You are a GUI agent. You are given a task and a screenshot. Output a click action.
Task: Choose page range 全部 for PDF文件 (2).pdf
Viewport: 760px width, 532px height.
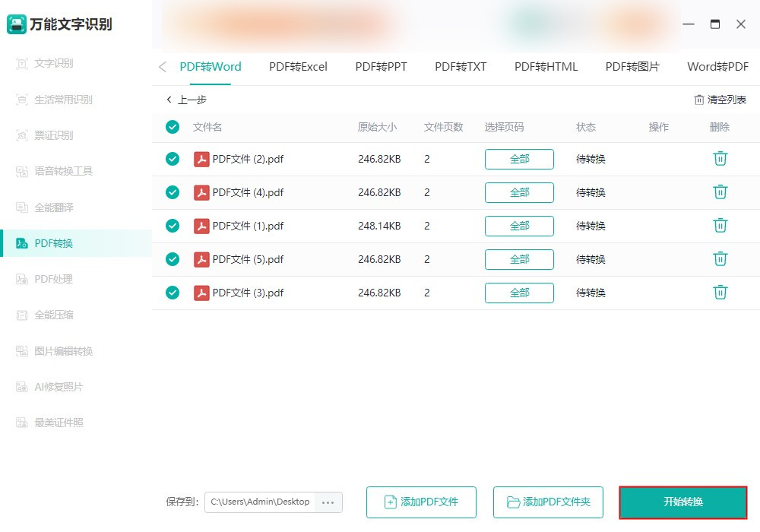coord(519,159)
